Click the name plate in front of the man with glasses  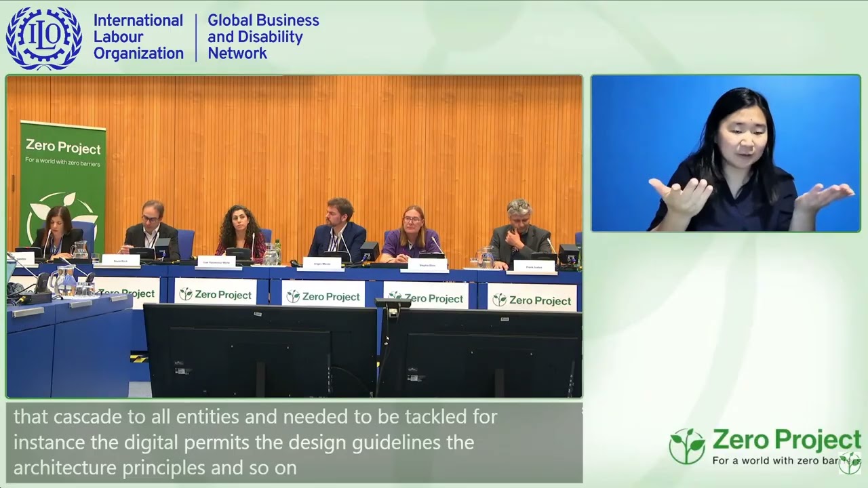(121, 260)
